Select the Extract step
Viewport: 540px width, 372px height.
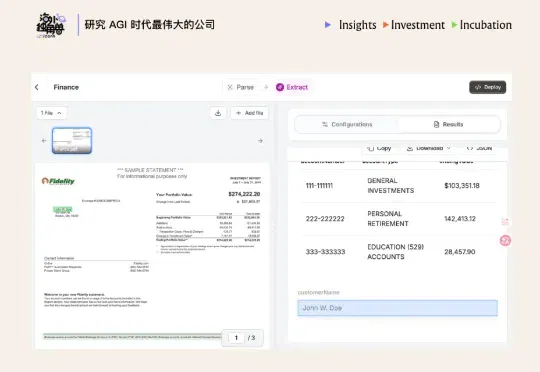pos(292,87)
